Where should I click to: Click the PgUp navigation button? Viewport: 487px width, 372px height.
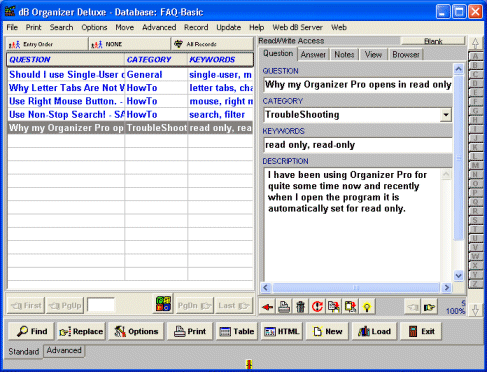(x=65, y=305)
